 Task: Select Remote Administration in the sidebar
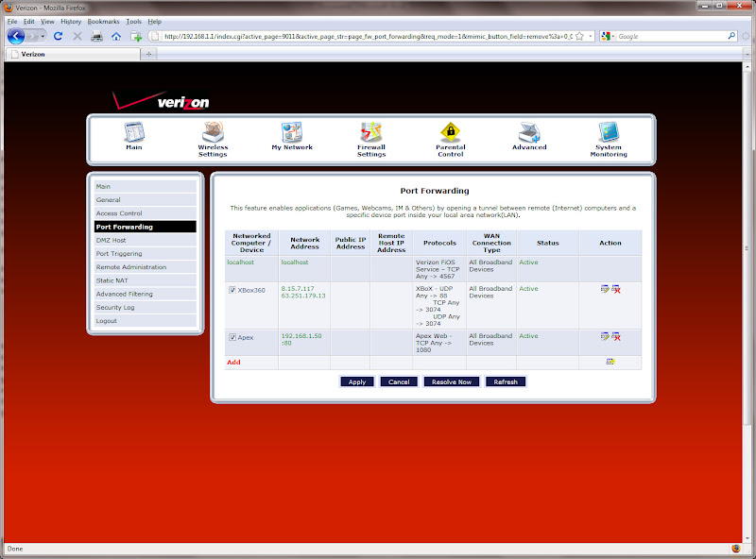146,267
